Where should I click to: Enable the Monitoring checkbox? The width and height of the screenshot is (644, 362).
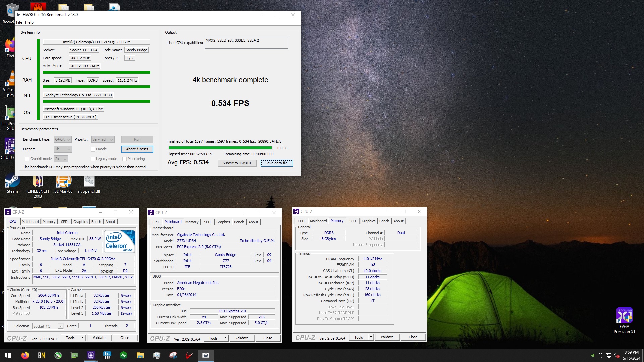(124, 159)
